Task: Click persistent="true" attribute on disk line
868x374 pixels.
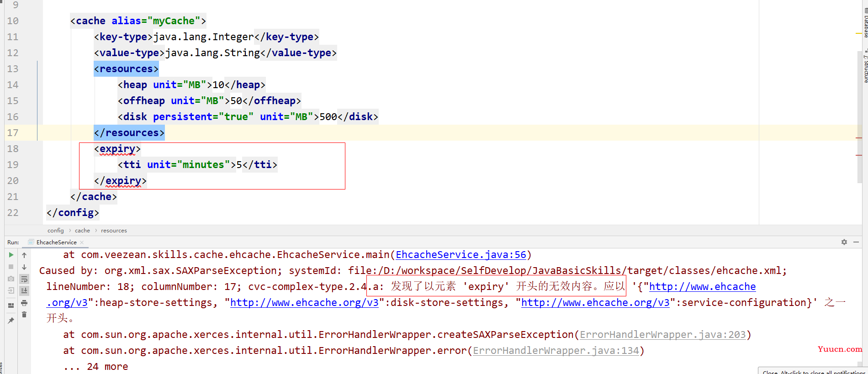Action: pos(203,117)
